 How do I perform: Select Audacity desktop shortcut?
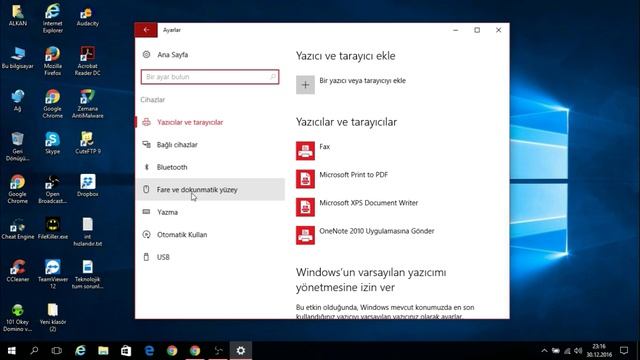[87, 17]
